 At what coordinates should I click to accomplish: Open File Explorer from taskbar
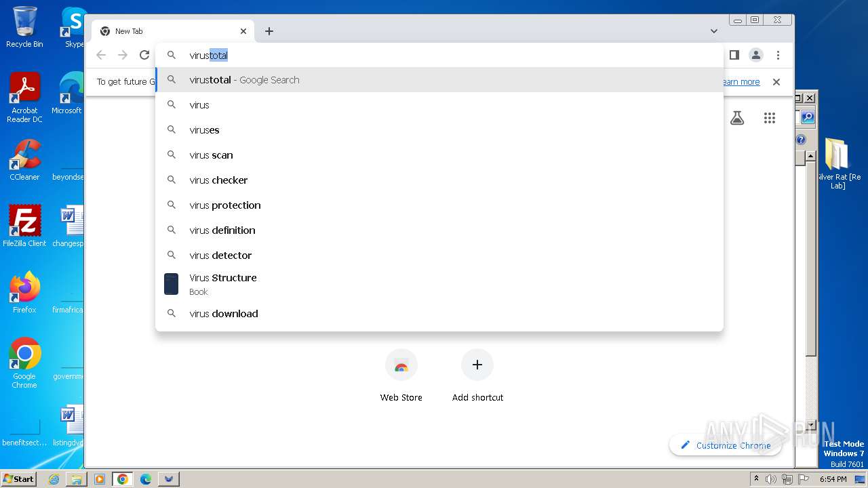(77, 479)
